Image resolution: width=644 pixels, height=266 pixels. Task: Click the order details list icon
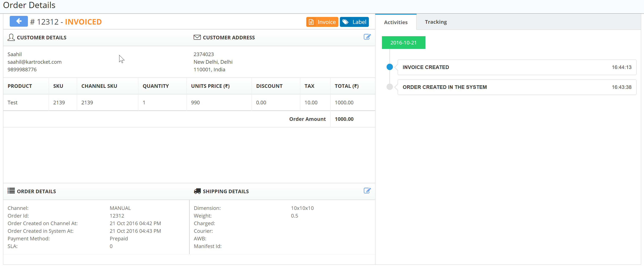click(11, 191)
